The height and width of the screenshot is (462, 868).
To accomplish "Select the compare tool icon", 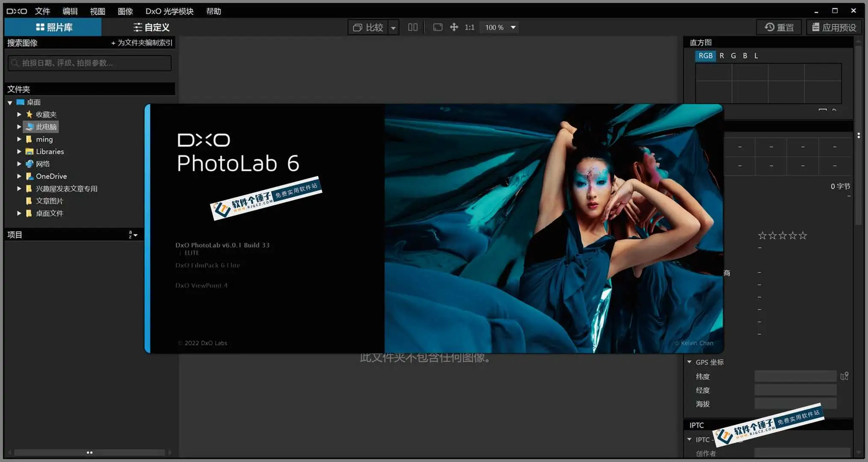I will [x=358, y=27].
